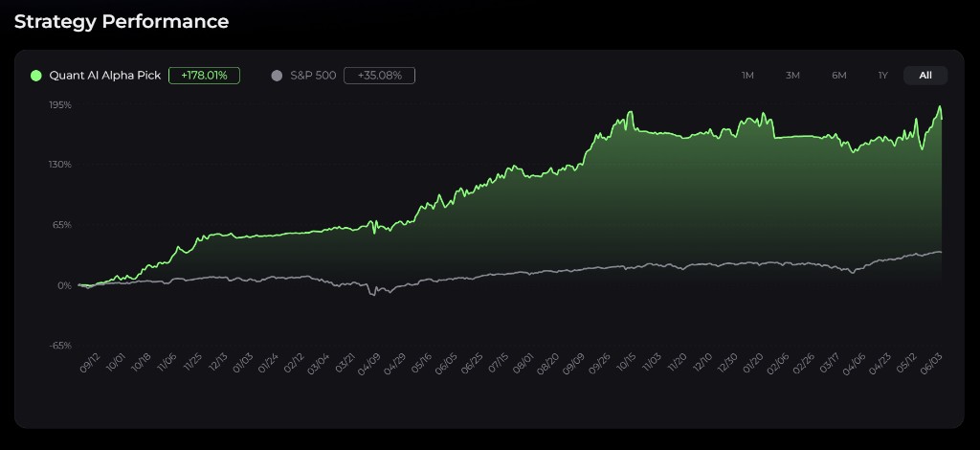Click the +178.01% return badge
Screen dimensions: 980x450
pos(205,76)
